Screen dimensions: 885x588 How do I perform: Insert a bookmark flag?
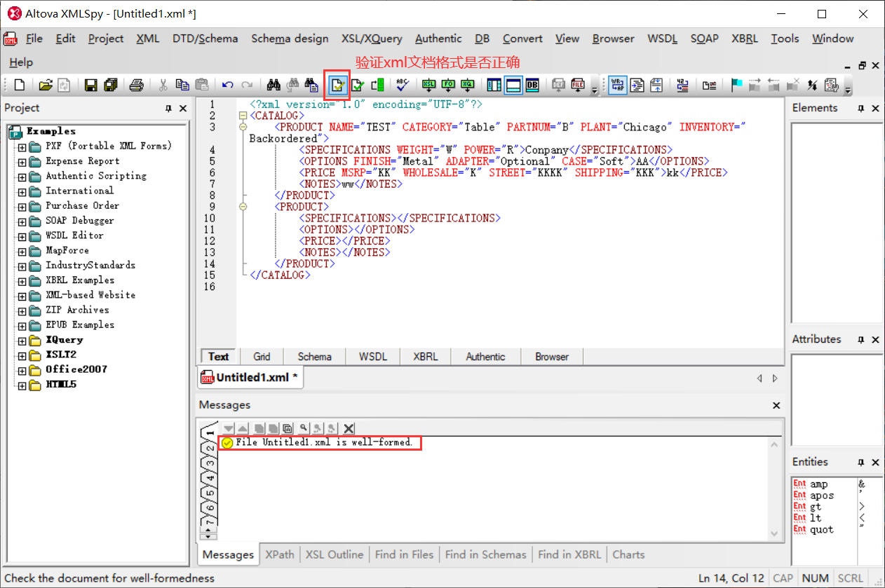pos(738,85)
